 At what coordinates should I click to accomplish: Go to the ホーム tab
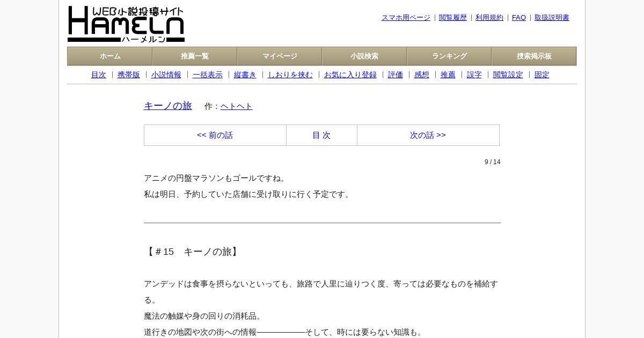click(110, 56)
